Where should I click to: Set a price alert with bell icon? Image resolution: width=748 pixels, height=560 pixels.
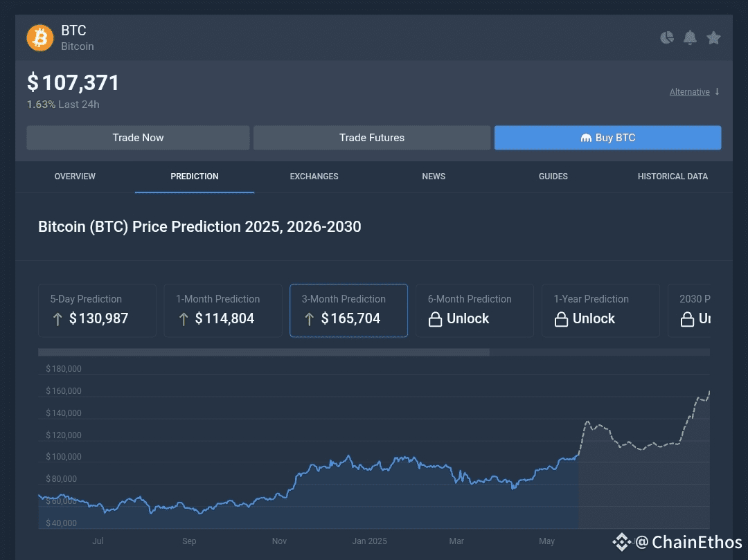point(690,37)
